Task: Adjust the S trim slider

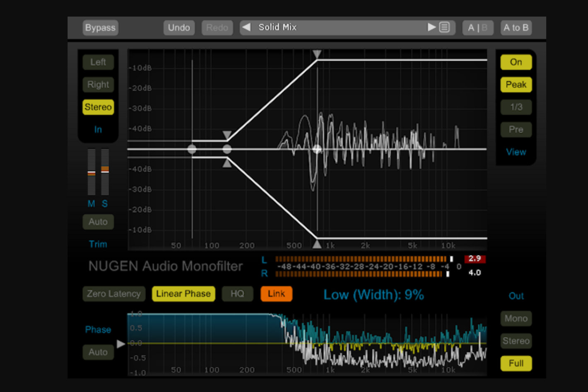Action: pyautogui.click(x=105, y=172)
